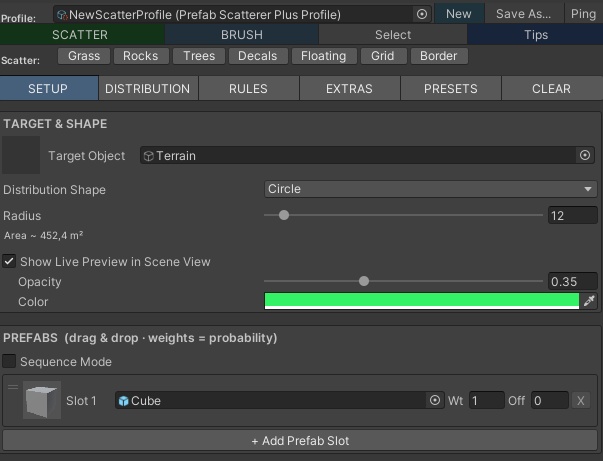
Task: Click the Radius value field showing 12
Action: tap(572, 215)
